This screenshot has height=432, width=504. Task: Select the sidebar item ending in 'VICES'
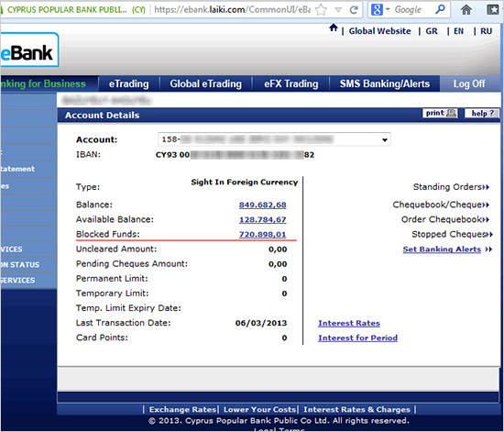point(28,249)
